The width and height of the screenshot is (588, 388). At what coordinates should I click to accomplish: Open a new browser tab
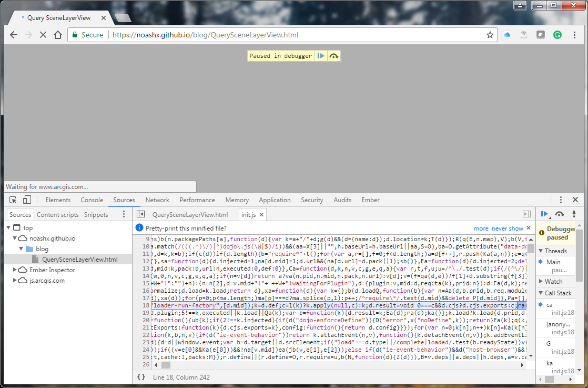(x=123, y=18)
